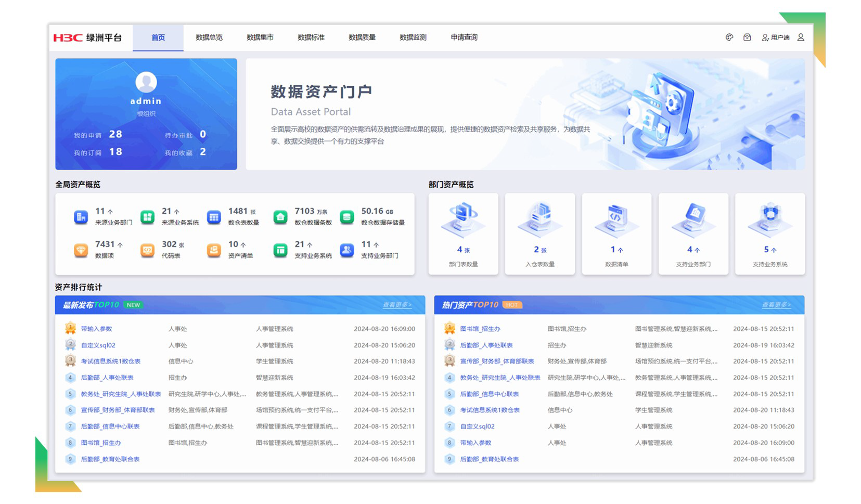Switch to the 数据总览 tab

(209, 37)
